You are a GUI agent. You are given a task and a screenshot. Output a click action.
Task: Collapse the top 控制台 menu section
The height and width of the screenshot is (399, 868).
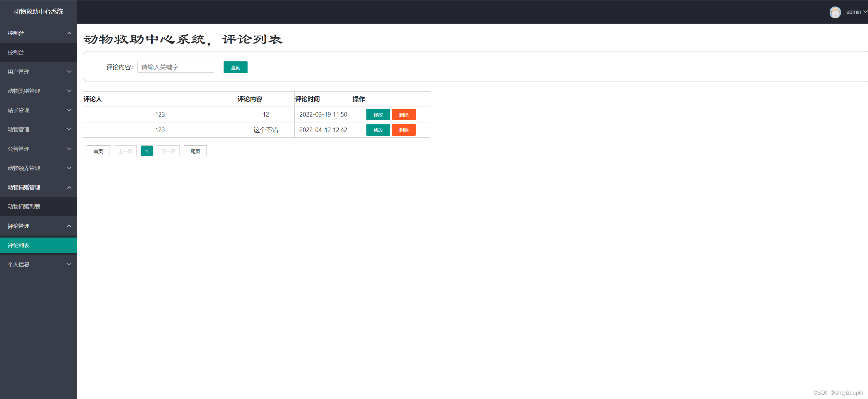tap(38, 33)
